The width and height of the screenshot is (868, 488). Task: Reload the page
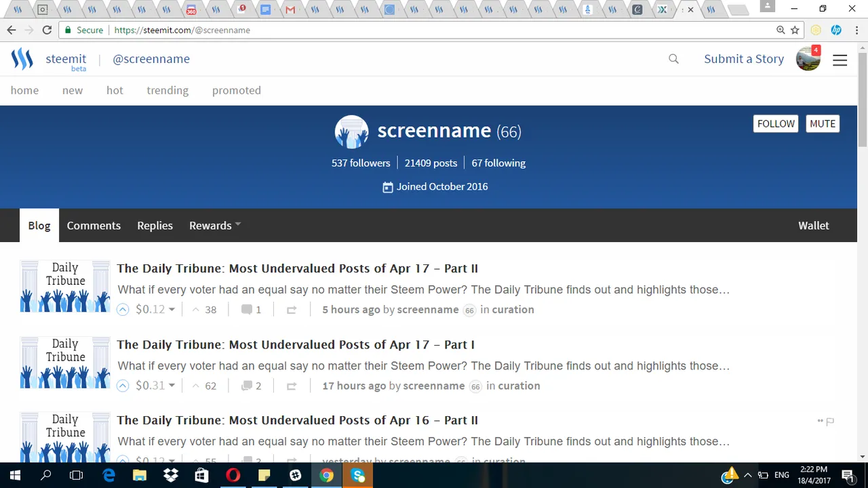tap(47, 30)
